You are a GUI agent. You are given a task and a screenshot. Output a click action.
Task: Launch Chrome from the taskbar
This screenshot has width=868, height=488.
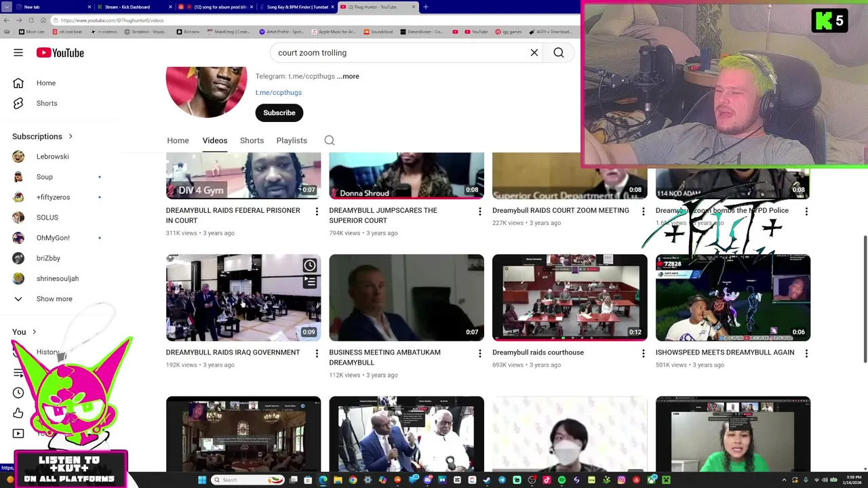[x=353, y=480]
